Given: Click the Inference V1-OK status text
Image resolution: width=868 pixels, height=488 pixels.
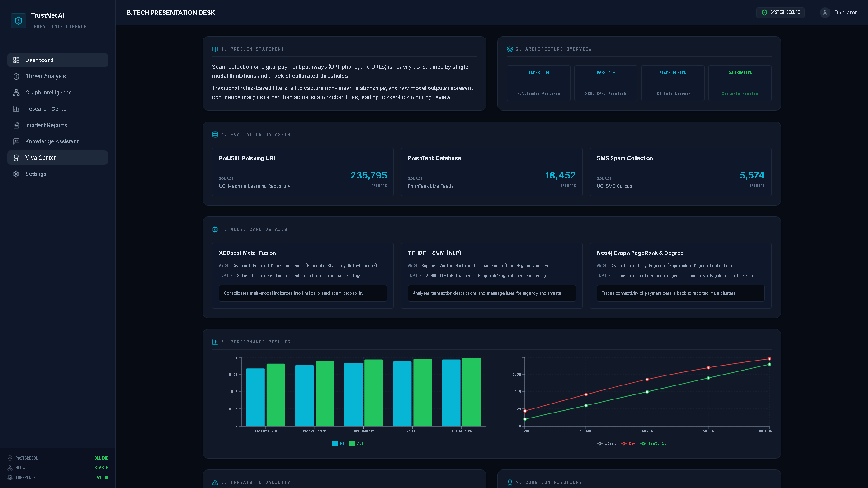Looking at the screenshot, I should 102,478.
